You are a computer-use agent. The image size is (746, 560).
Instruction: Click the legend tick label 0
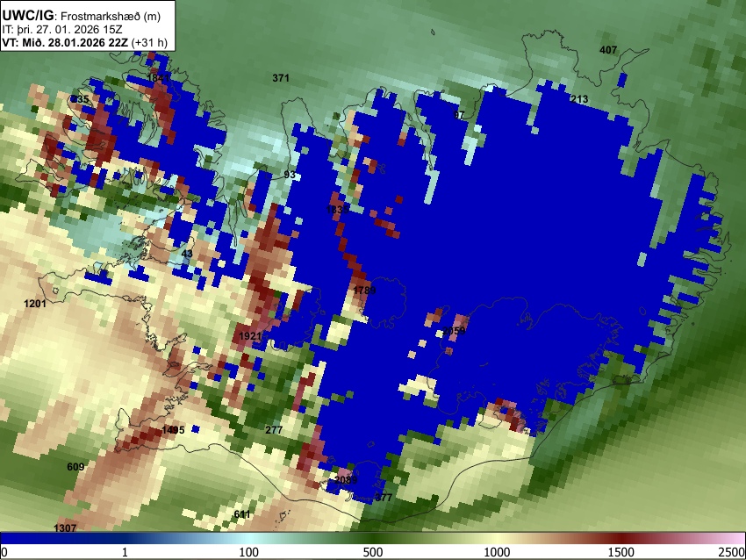tap(4, 552)
